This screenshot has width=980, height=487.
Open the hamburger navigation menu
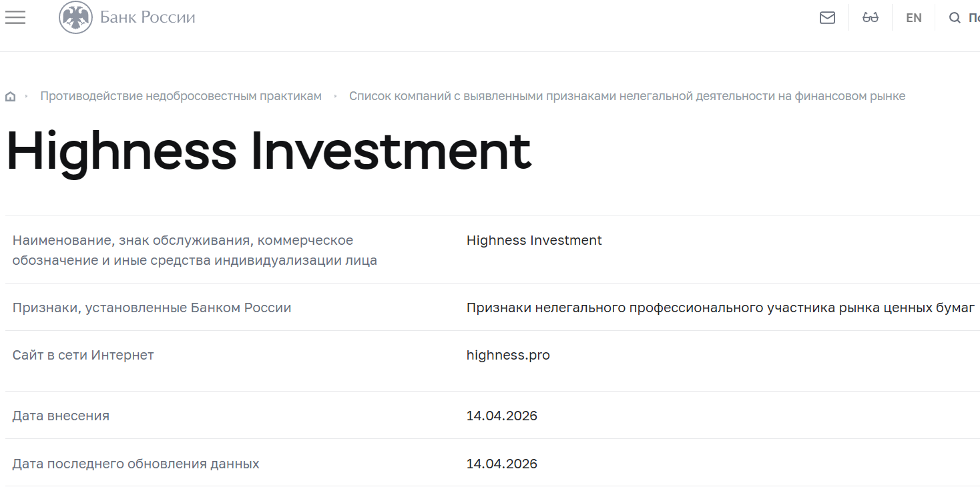pyautogui.click(x=15, y=17)
